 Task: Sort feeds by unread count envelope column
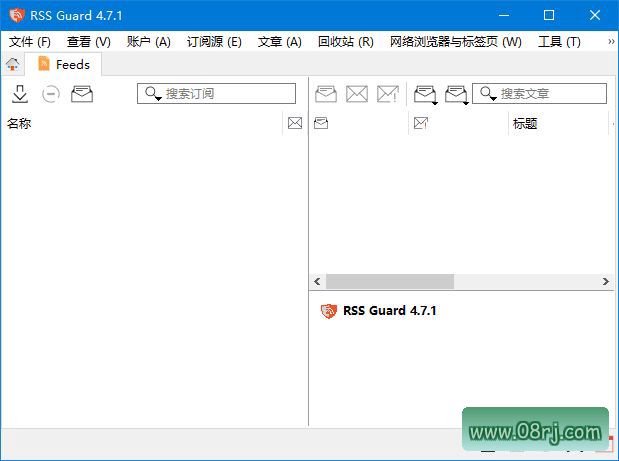pos(295,123)
